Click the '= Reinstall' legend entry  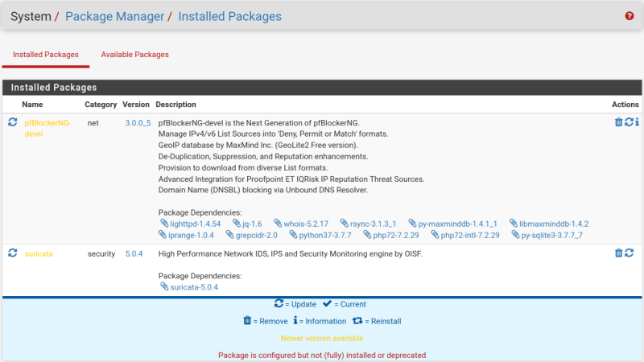point(377,321)
